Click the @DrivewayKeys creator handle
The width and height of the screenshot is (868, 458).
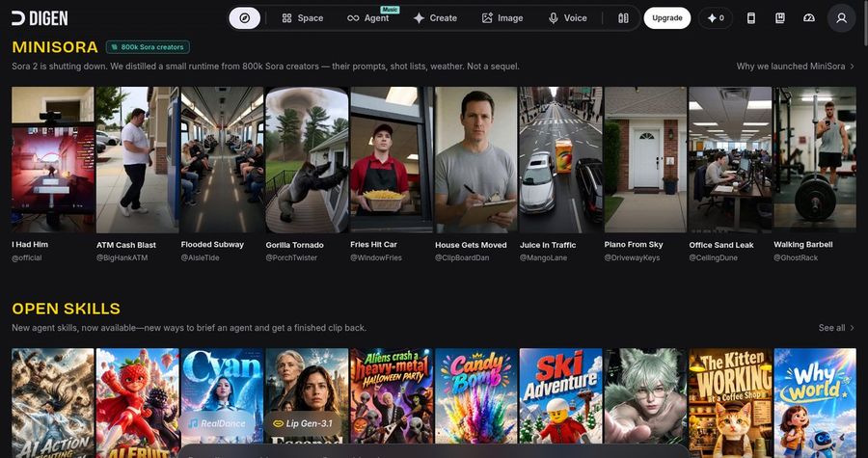click(x=632, y=257)
